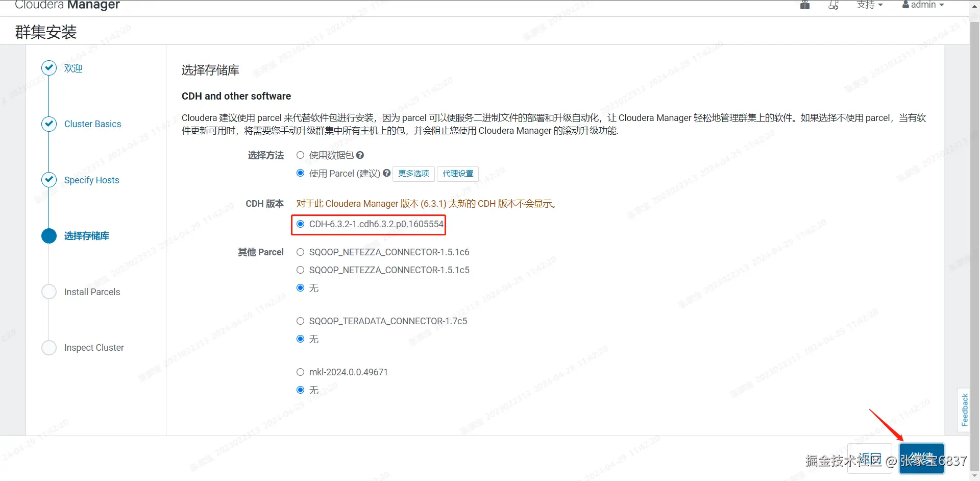Image resolution: width=980 pixels, height=481 pixels.
Task: Open the Inspect Cluster wizard step
Action: pyautogui.click(x=94, y=348)
